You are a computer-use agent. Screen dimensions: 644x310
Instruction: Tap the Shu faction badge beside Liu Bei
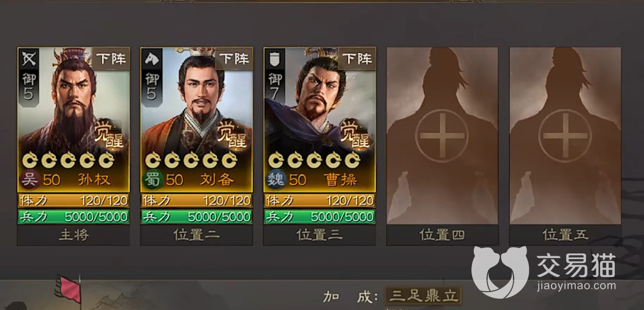point(153,180)
